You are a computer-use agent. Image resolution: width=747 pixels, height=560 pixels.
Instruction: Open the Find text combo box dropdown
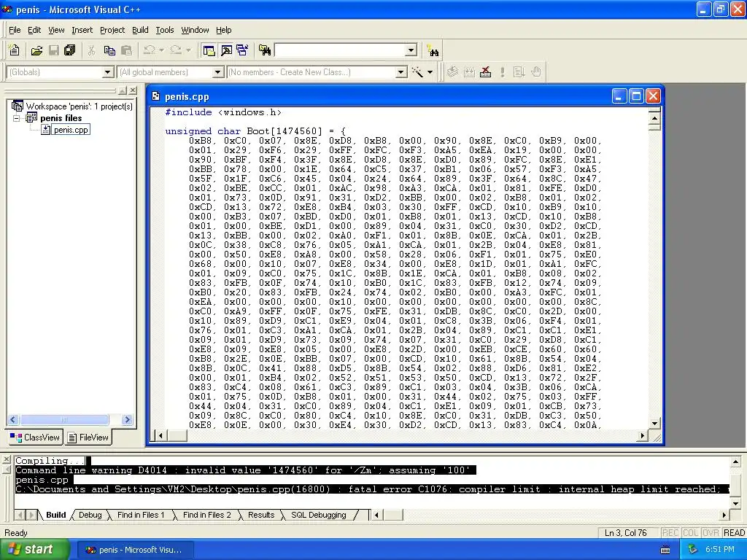tap(411, 50)
